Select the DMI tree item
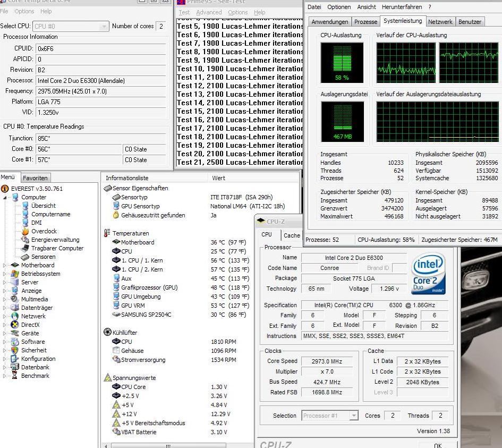 [x=36, y=223]
